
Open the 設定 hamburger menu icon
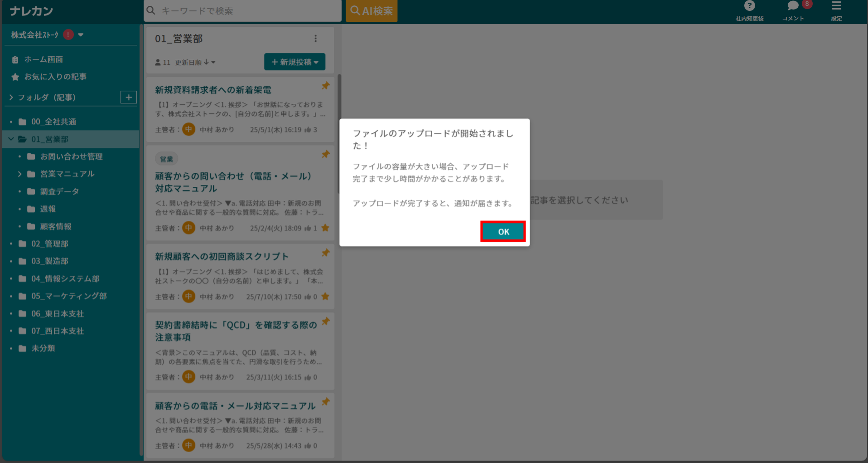(x=836, y=6)
